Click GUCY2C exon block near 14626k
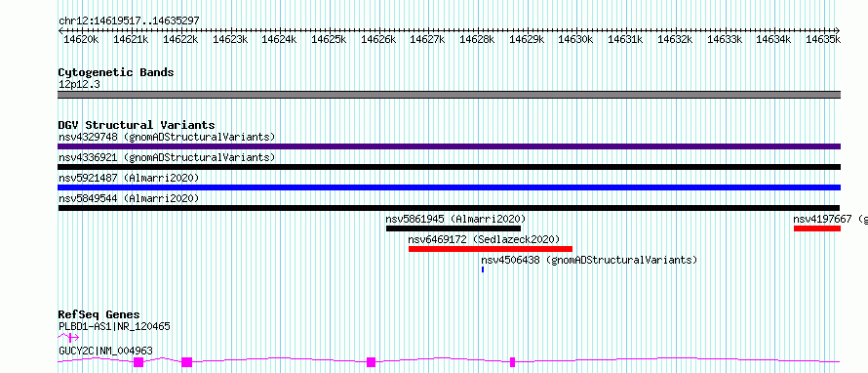 pyautogui.click(x=371, y=362)
